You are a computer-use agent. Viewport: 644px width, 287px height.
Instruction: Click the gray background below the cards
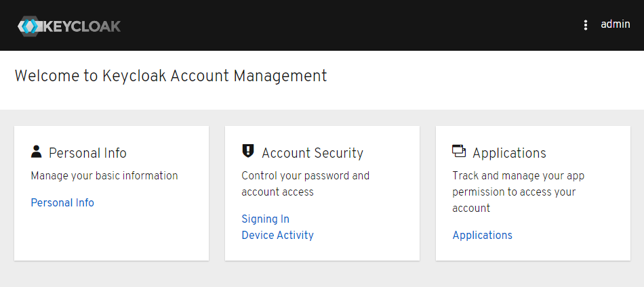click(322, 274)
